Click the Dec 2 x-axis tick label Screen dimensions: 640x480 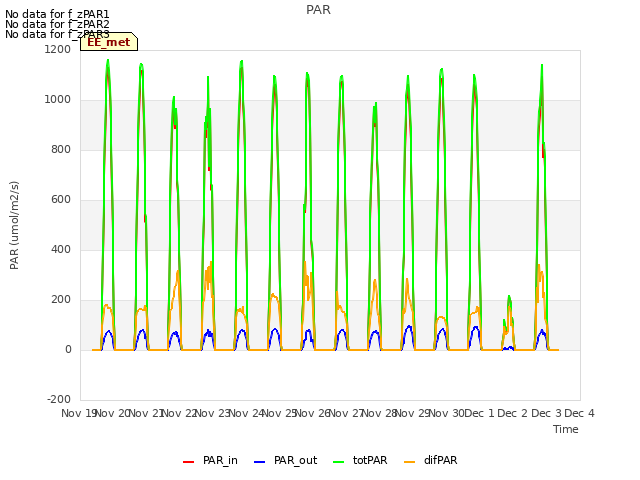coord(513,413)
